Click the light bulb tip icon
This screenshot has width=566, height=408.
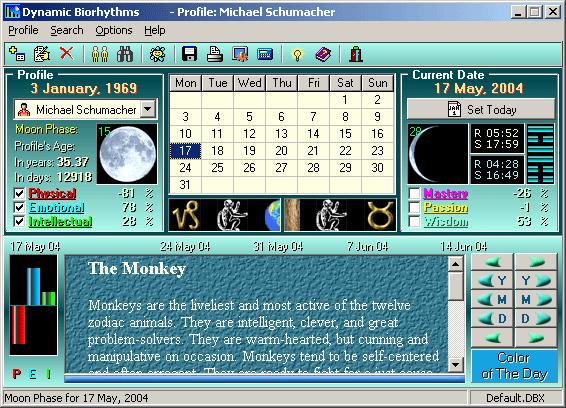click(297, 55)
